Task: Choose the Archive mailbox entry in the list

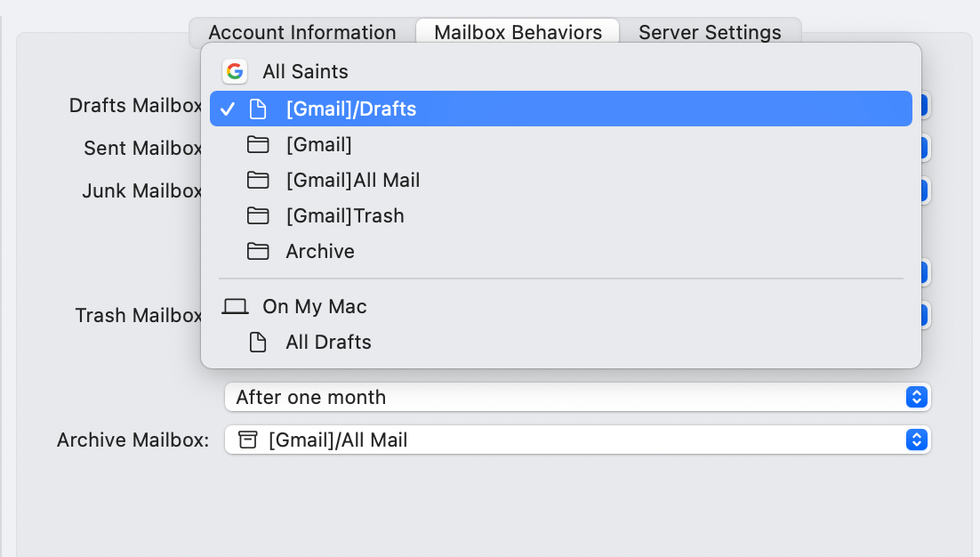Action: click(319, 251)
